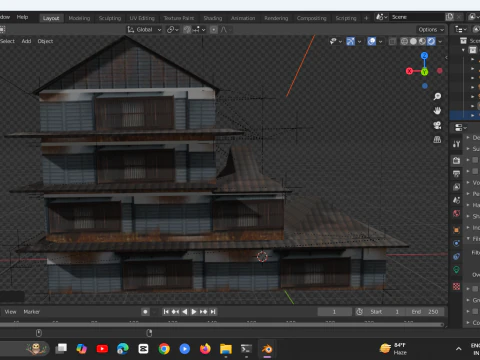Click the Y axis on navigation gizmo

[x=424, y=72]
